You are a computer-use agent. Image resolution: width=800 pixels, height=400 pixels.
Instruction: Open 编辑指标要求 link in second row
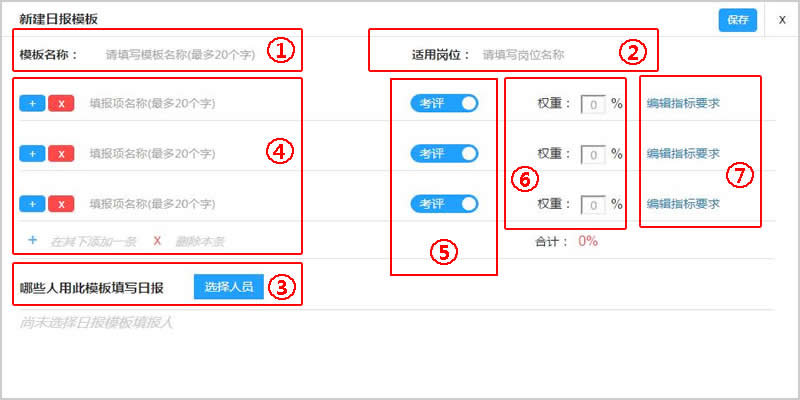[683, 154]
